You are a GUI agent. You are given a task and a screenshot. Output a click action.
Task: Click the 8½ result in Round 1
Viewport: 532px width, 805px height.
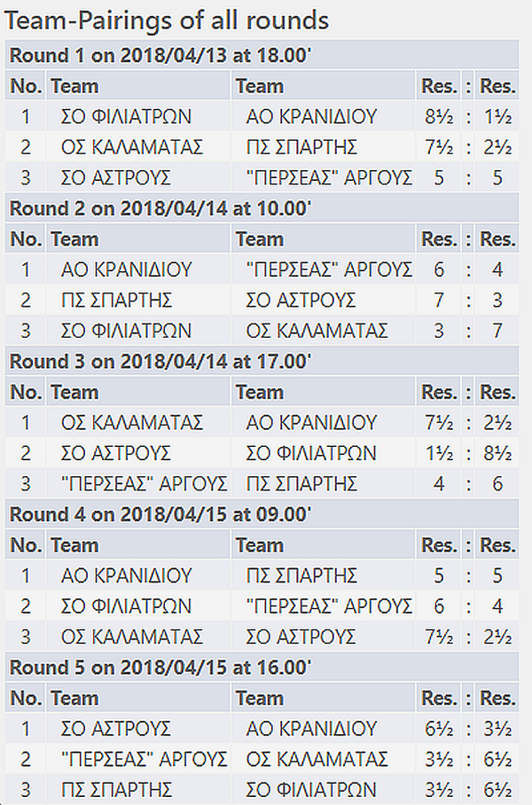point(439,116)
